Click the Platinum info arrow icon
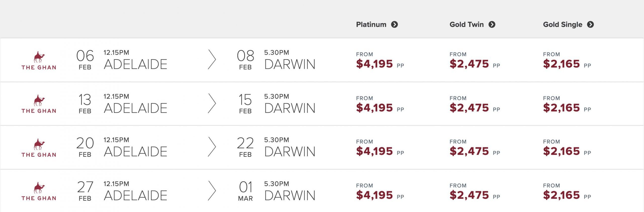644x212 pixels. tap(394, 24)
